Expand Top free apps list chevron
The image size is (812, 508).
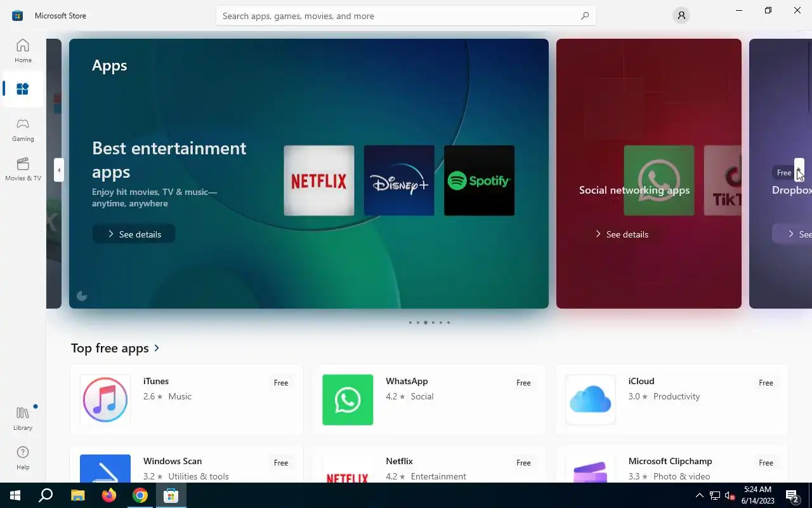[157, 348]
